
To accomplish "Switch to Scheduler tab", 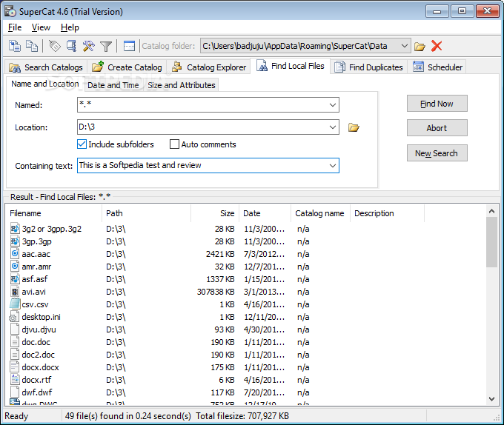I will (x=437, y=67).
